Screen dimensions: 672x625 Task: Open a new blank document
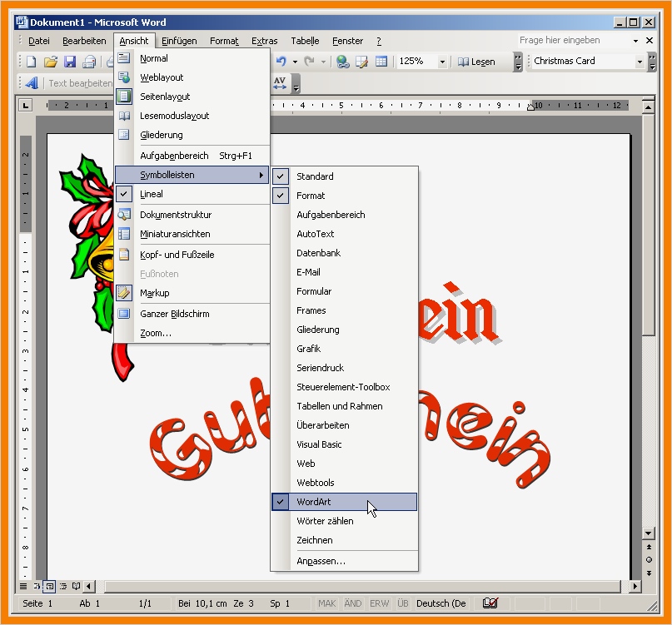[30, 61]
